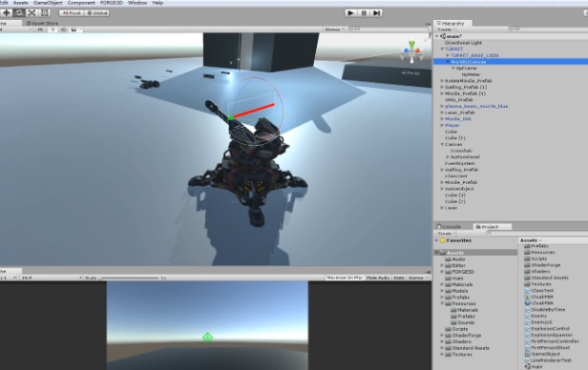
Task: Open the 16:9 aspect ratio dropdown
Action: (52, 277)
